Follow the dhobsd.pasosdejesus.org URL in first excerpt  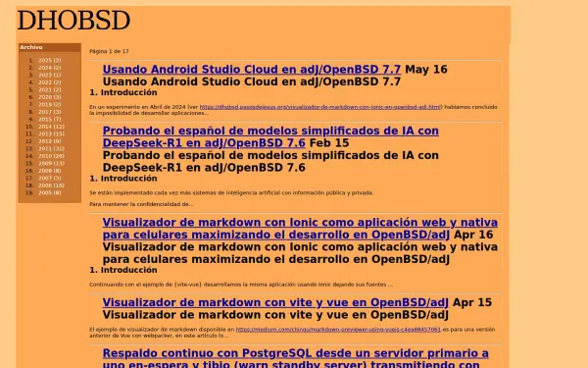(x=319, y=107)
